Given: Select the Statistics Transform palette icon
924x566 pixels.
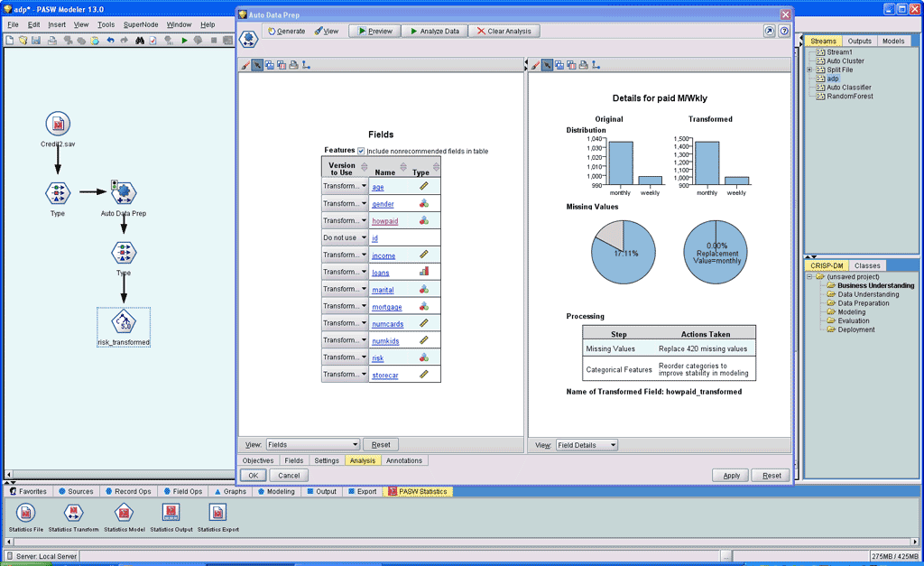Looking at the screenshot, I should point(73,513).
